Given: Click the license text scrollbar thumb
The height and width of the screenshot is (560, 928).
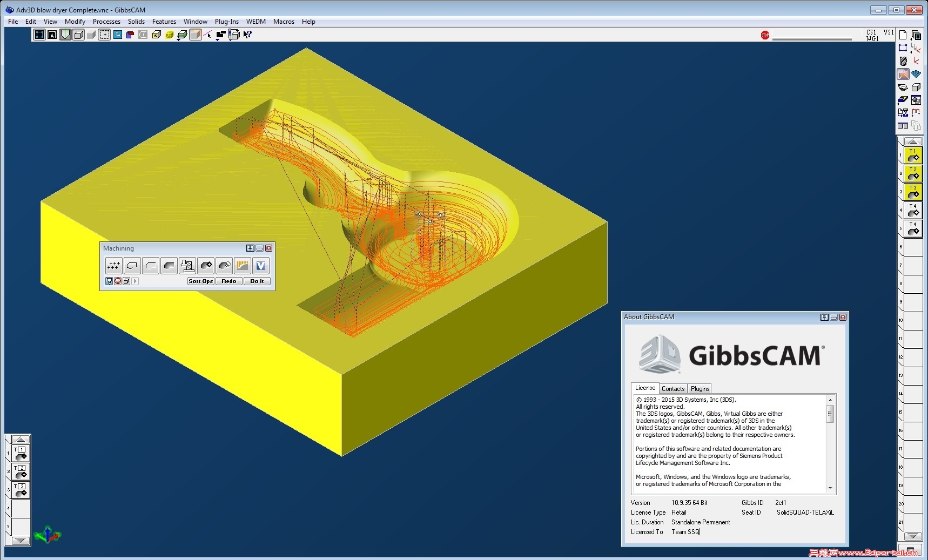Looking at the screenshot, I should coord(830,414).
